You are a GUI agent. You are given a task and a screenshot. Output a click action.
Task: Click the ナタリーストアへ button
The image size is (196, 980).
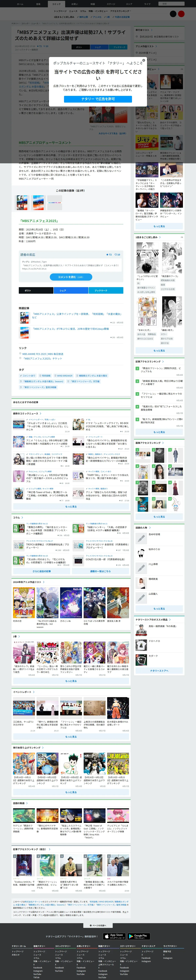point(159,671)
